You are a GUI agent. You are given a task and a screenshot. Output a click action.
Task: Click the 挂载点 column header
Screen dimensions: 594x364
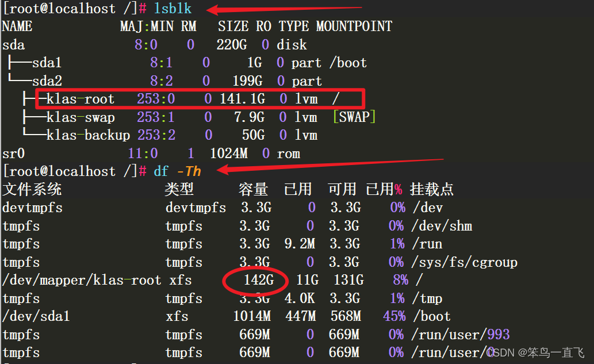click(432, 189)
